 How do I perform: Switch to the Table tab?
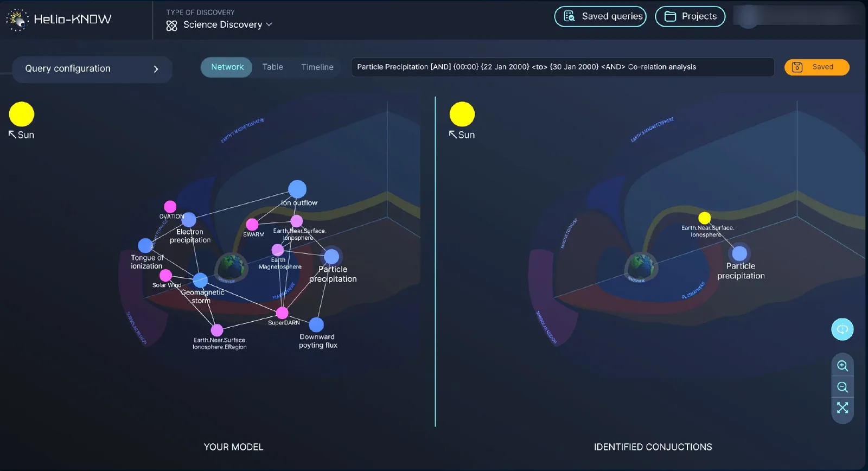pyautogui.click(x=273, y=67)
